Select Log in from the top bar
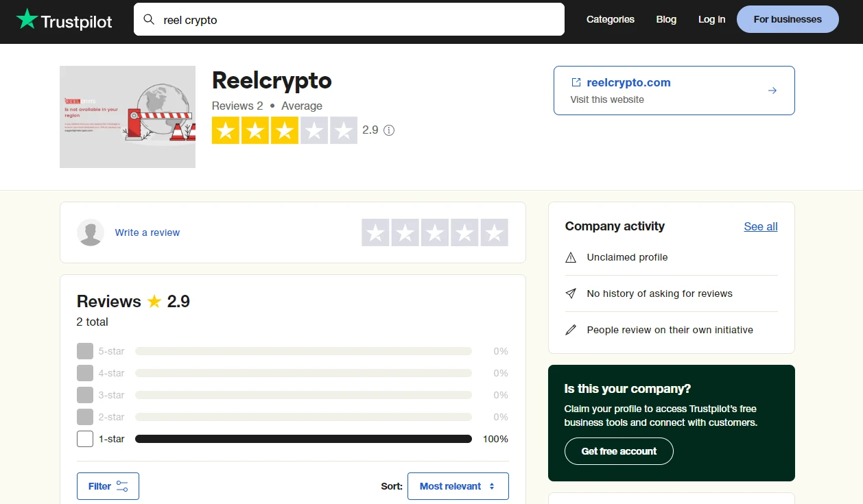This screenshot has width=863, height=504. [x=711, y=19]
